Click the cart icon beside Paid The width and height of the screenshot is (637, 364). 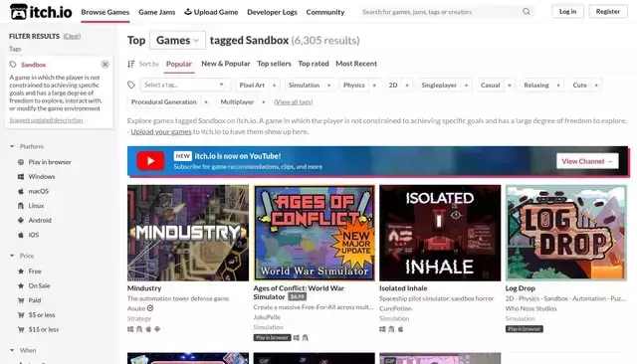21,300
